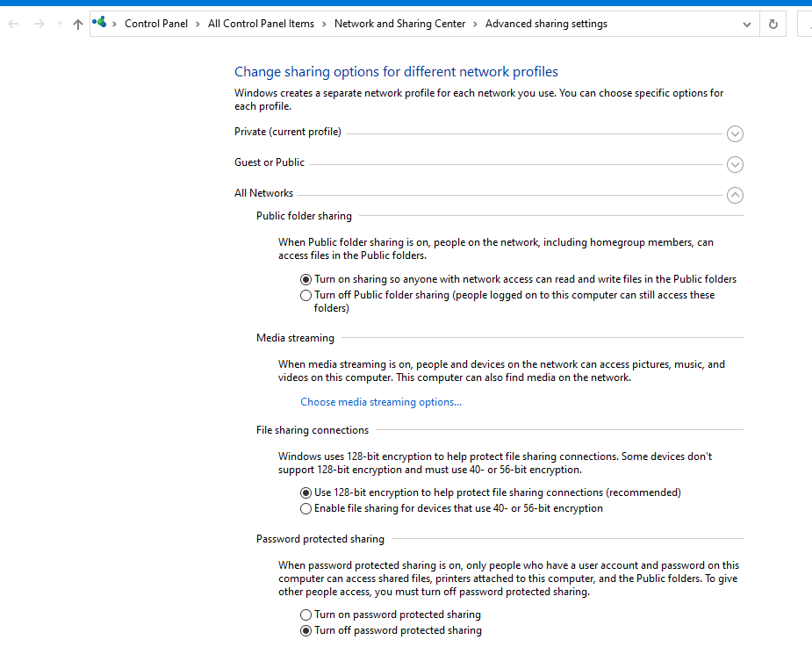Expand the Private (current profile) section
Viewport: 812px width, 654px height.
click(x=735, y=133)
